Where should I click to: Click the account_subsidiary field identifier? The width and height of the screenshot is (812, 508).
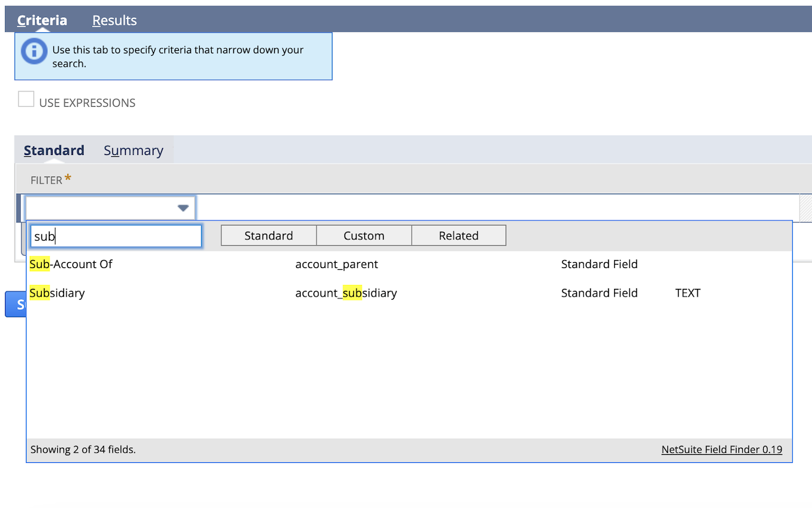coord(346,293)
